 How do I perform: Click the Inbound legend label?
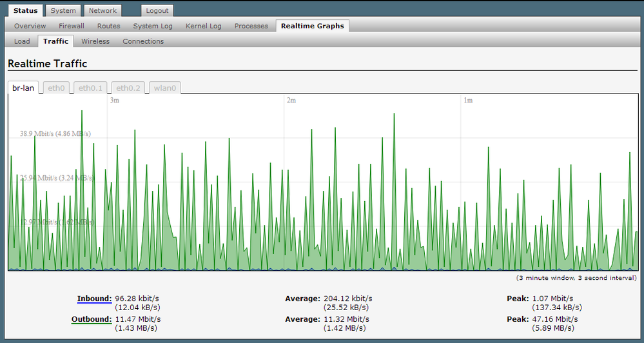coord(95,299)
